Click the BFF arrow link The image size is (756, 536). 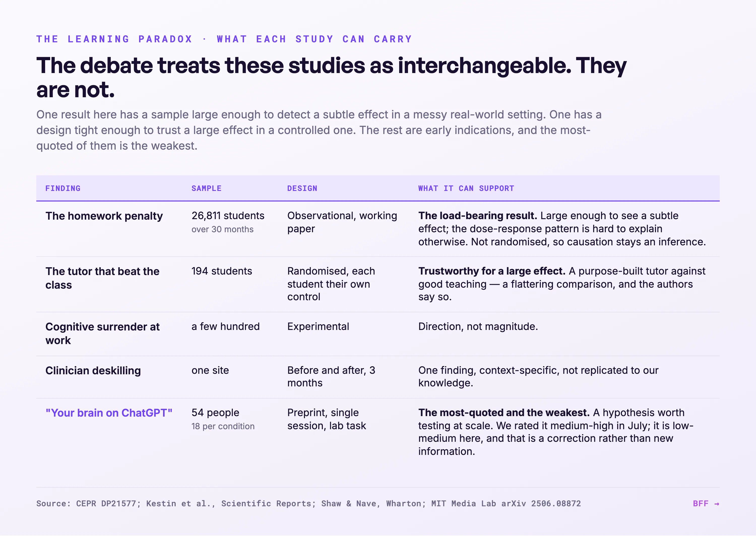[x=706, y=503]
